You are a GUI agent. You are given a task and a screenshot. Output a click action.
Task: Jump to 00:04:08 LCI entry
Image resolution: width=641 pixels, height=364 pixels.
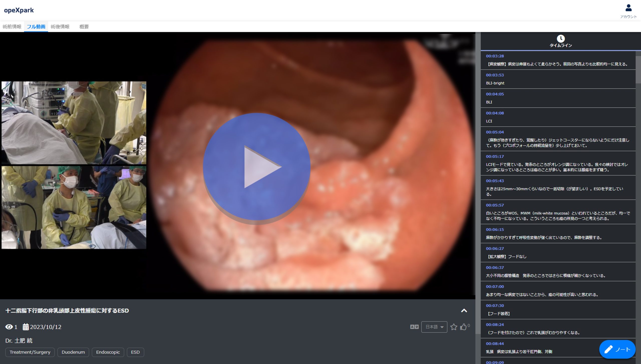[558, 117]
